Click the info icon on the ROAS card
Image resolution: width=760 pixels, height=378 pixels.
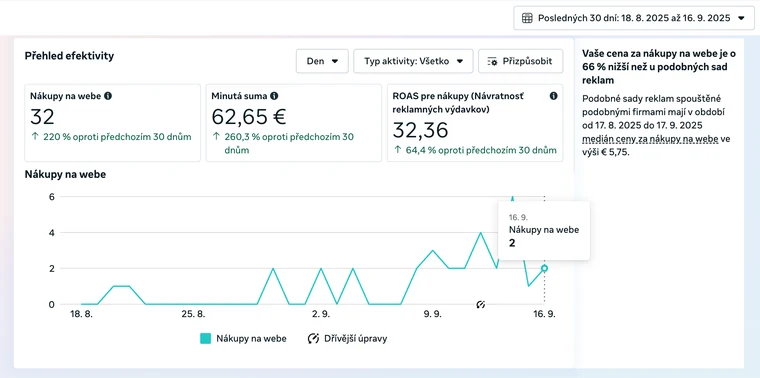click(x=554, y=96)
